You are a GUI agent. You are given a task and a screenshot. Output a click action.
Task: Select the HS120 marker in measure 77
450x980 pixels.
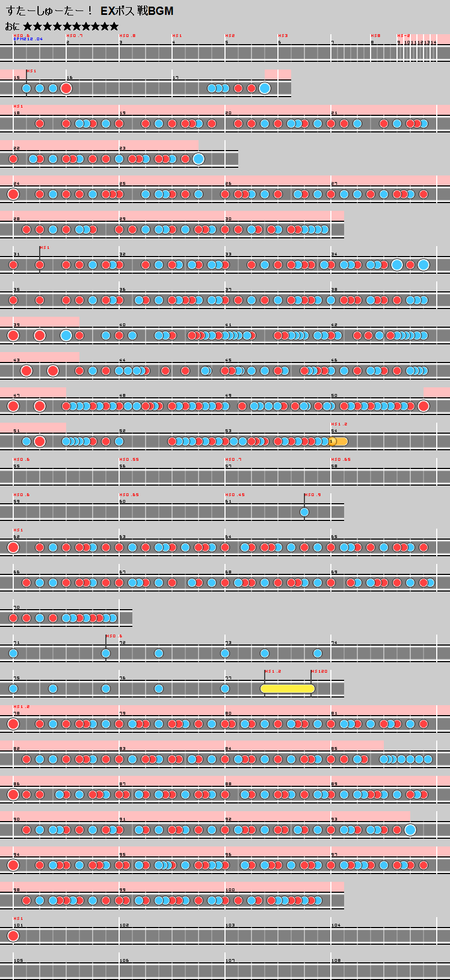(x=319, y=671)
